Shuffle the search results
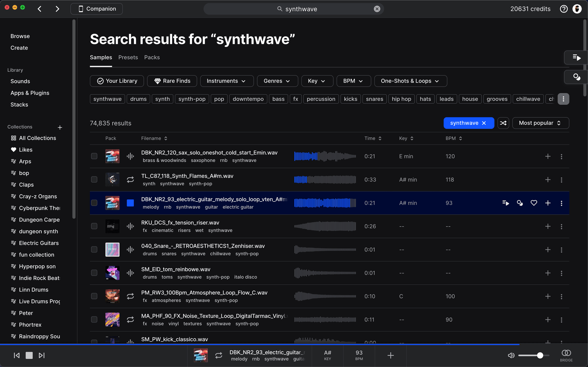Screen dimensions: 588x367 [x=503, y=123]
